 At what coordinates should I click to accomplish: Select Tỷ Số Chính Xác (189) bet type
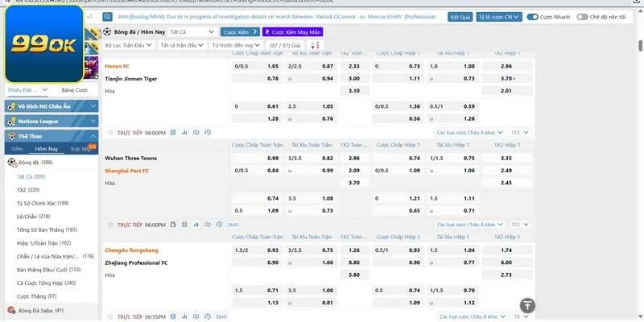point(43,203)
